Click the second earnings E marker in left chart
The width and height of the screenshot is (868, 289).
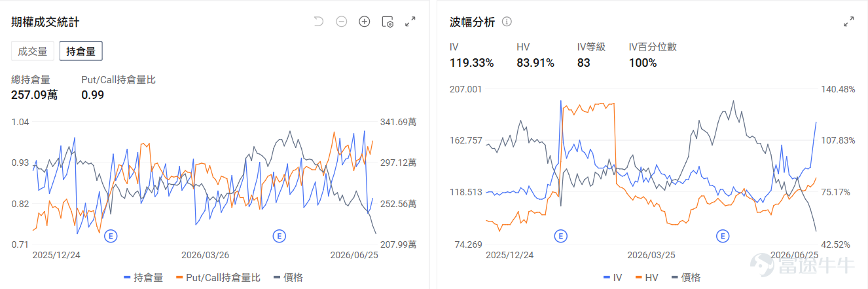279,235
